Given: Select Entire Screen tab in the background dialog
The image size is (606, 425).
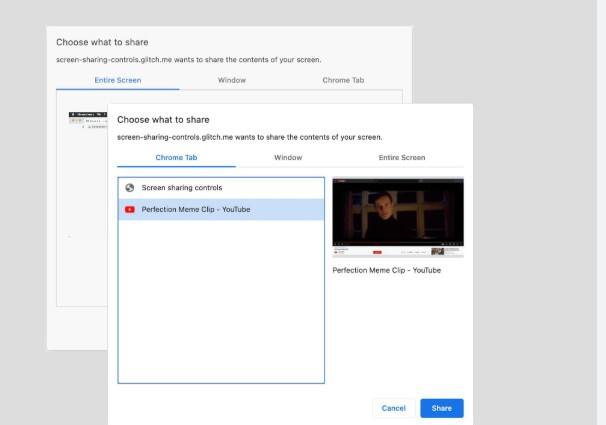Looking at the screenshot, I should [x=117, y=80].
